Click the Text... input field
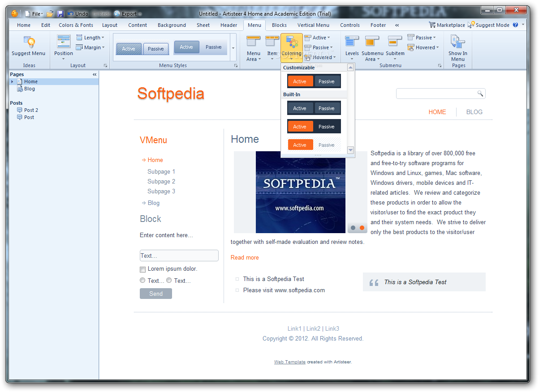This screenshot has height=392, width=539. [x=179, y=256]
